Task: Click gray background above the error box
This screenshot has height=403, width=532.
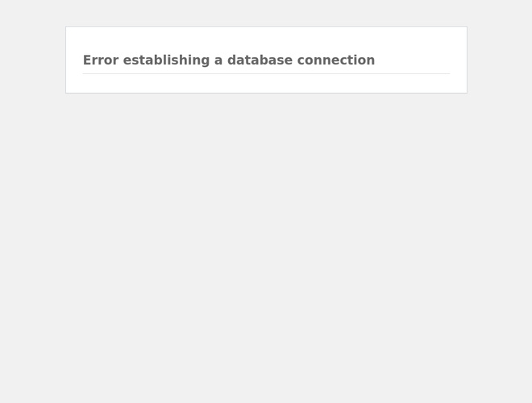Action: point(266,13)
